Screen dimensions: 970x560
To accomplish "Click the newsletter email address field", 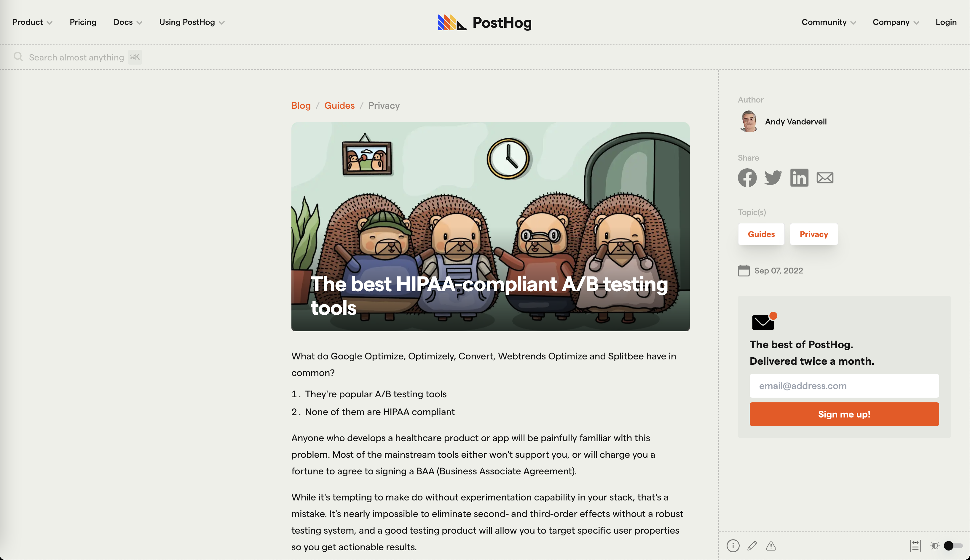I will tap(844, 386).
